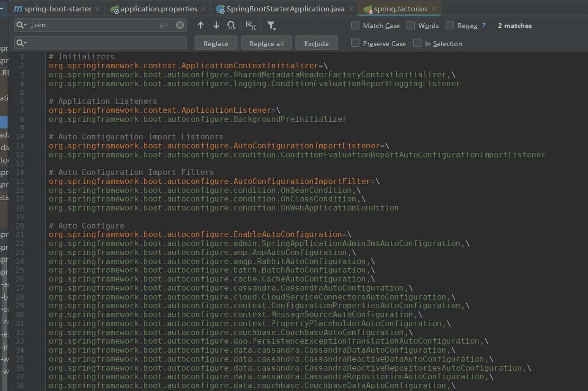Clear the json search text
The height and width of the screenshot is (391, 588).
(x=180, y=26)
